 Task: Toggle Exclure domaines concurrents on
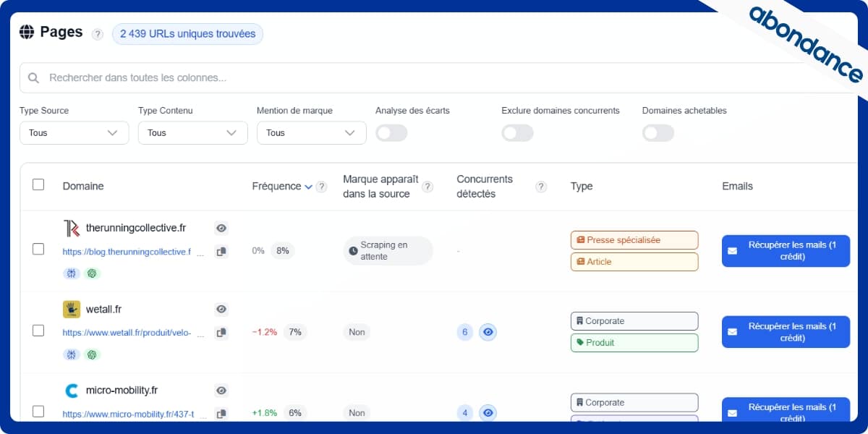517,133
